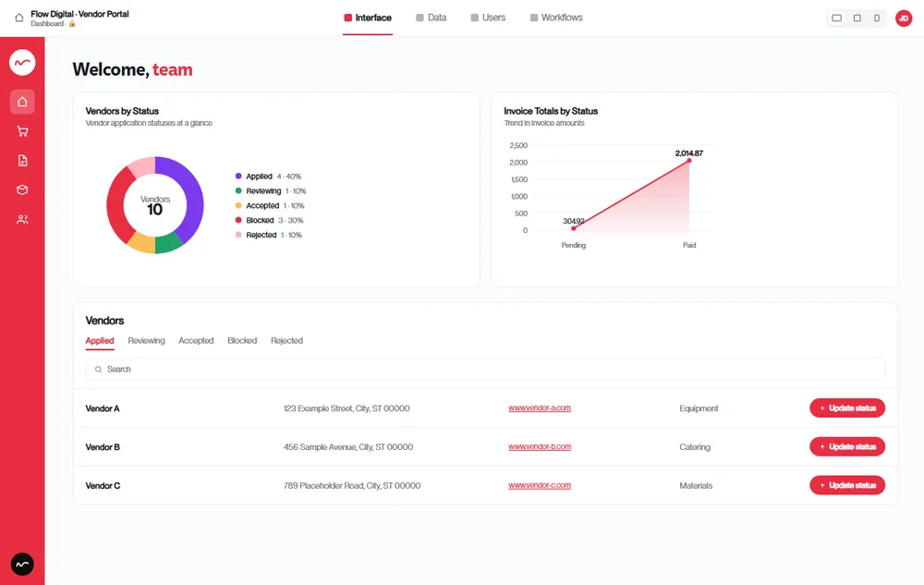Open the JD user avatar menu
Screen dimensions: 924x585
904,18
